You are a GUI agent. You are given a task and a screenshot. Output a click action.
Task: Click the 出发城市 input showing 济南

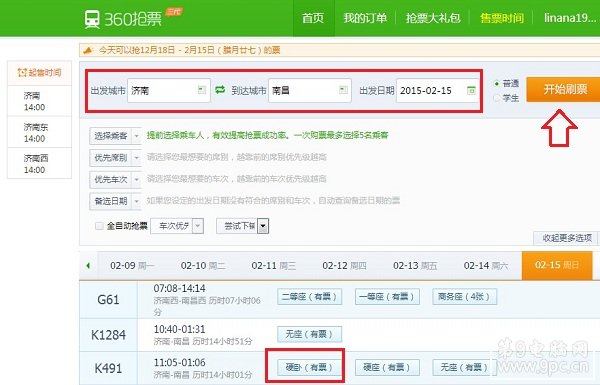169,90
